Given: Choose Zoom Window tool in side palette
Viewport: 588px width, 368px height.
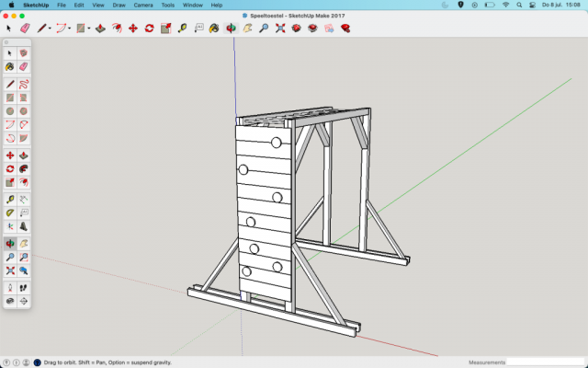Looking at the screenshot, I should click(x=24, y=258).
